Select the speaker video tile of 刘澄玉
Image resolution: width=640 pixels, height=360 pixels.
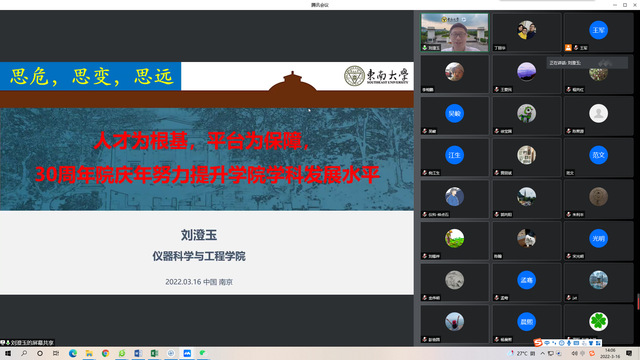click(454, 32)
